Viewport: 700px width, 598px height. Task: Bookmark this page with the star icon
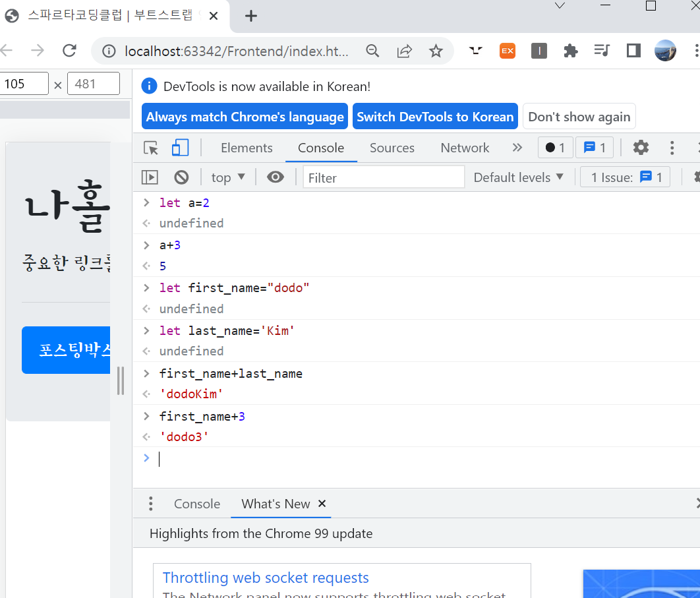click(x=436, y=51)
